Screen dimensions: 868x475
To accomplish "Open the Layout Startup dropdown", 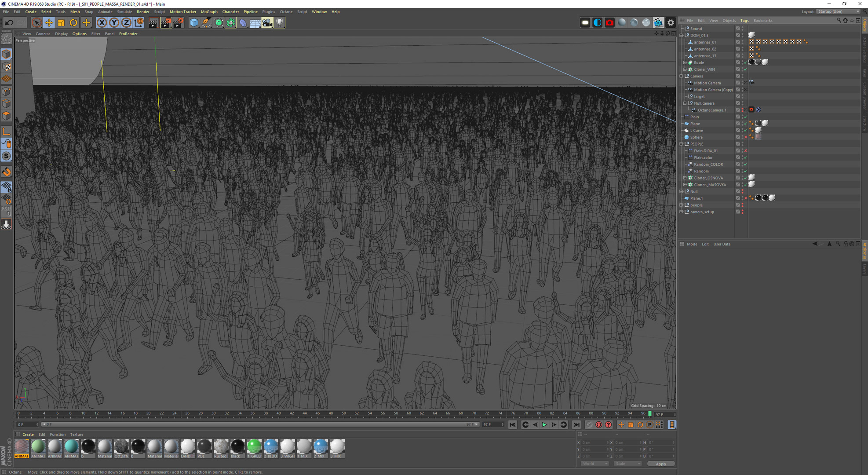I will [x=838, y=11].
